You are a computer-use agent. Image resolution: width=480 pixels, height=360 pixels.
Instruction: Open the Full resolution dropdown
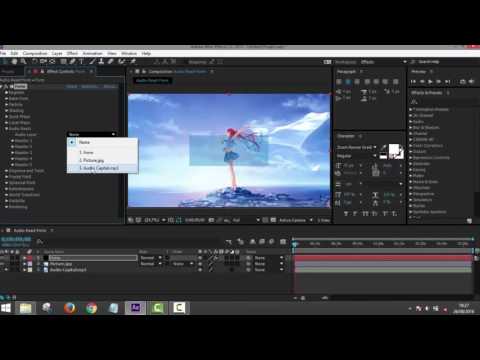coord(246,220)
